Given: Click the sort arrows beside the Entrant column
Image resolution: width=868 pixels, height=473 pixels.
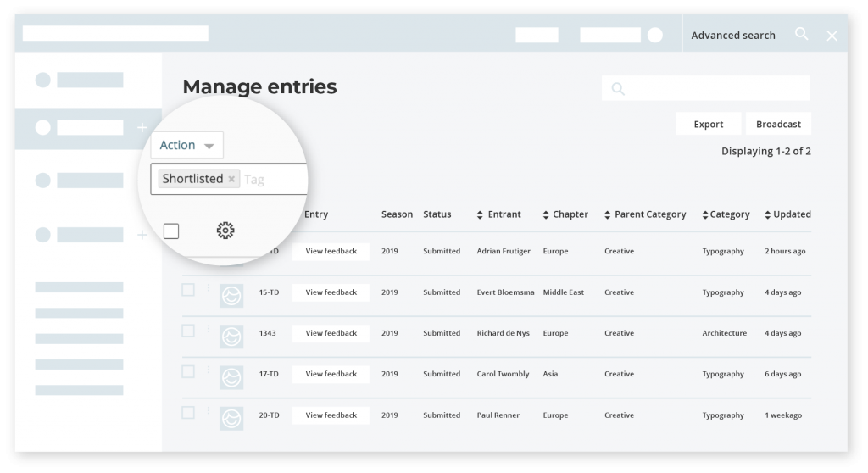Looking at the screenshot, I should pyautogui.click(x=481, y=215).
